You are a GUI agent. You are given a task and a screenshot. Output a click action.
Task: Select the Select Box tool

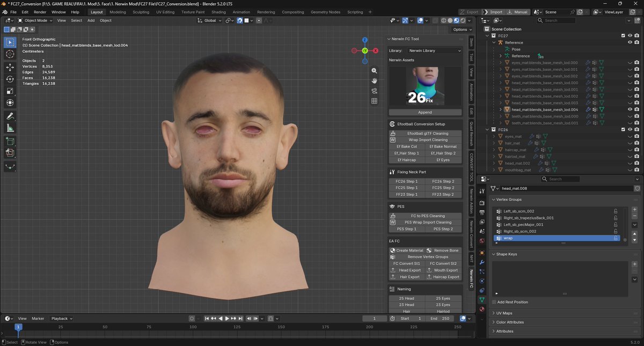coord(10,42)
